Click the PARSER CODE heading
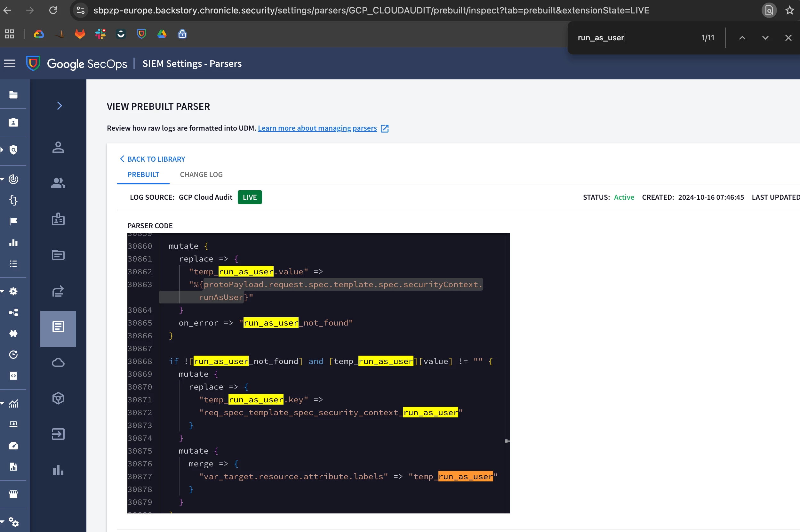Screen dimensions: 800x532 [x=150, y=226]
